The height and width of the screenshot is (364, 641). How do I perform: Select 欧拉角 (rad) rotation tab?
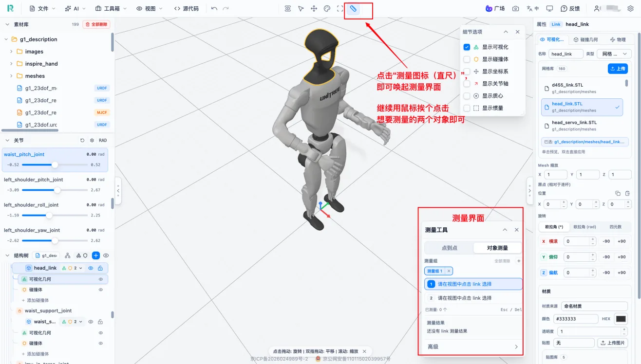pos(584,227)
